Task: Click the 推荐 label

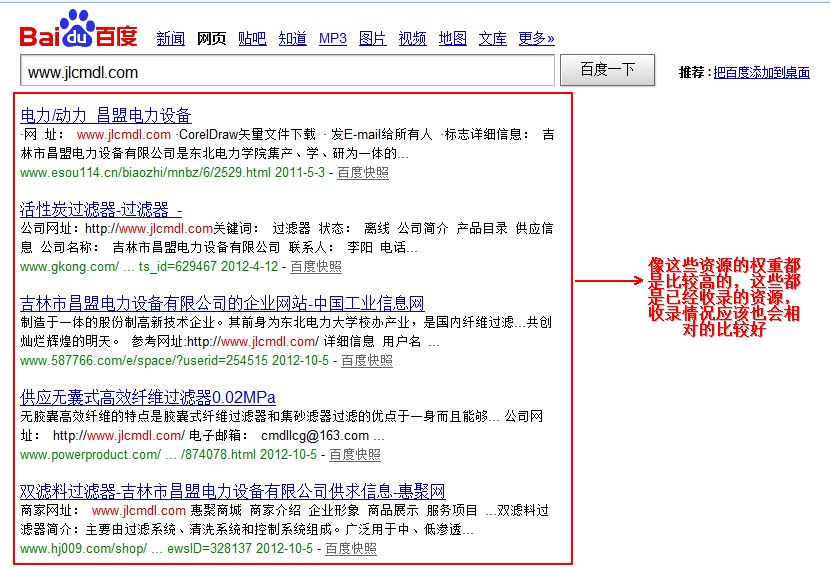Action: [692, 73]
